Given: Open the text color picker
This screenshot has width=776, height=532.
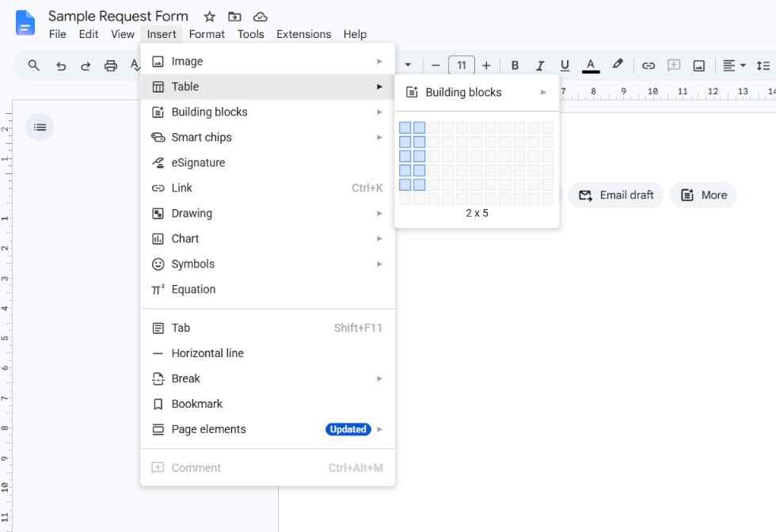Looking at the screenshot, I should (591, 66).
